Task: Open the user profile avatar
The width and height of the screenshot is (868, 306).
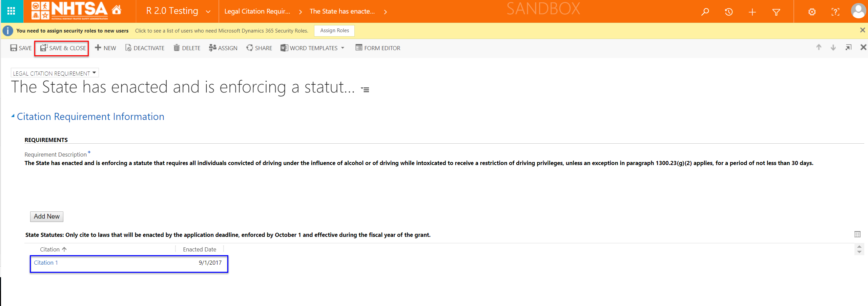Action: click(x=858, y=11)
